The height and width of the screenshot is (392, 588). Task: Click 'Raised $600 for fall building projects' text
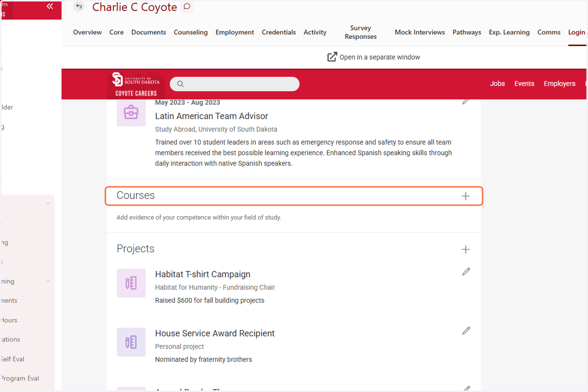coord(210,300)
